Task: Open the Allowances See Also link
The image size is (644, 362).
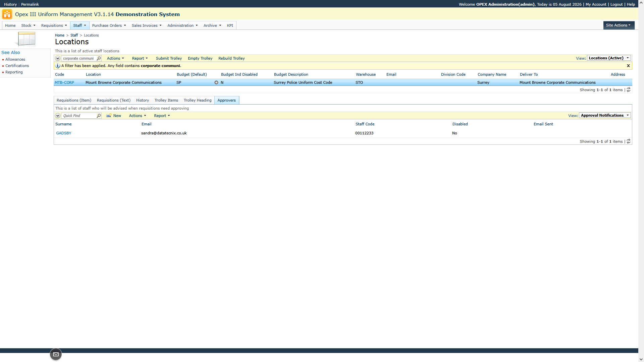Action: point(15,59)
